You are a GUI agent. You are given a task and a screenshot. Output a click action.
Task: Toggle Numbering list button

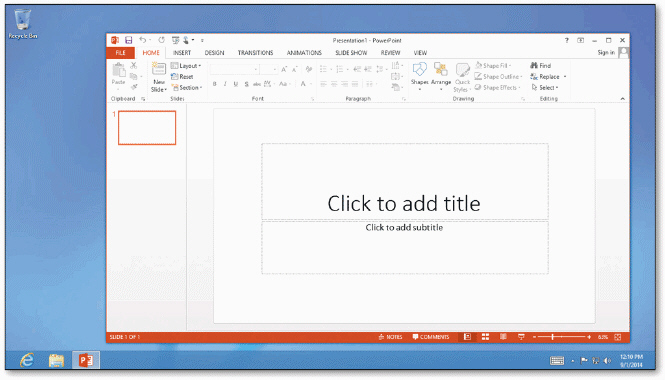tap(339, 69)
